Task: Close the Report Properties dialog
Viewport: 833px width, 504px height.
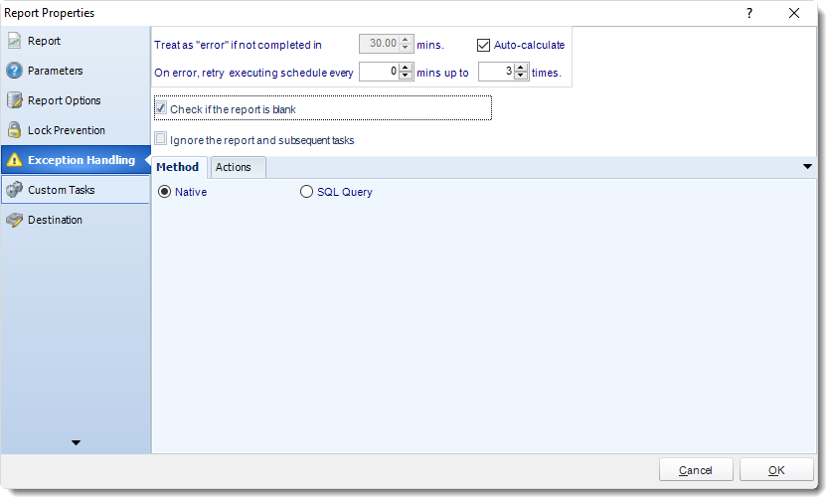Action: 793,13
